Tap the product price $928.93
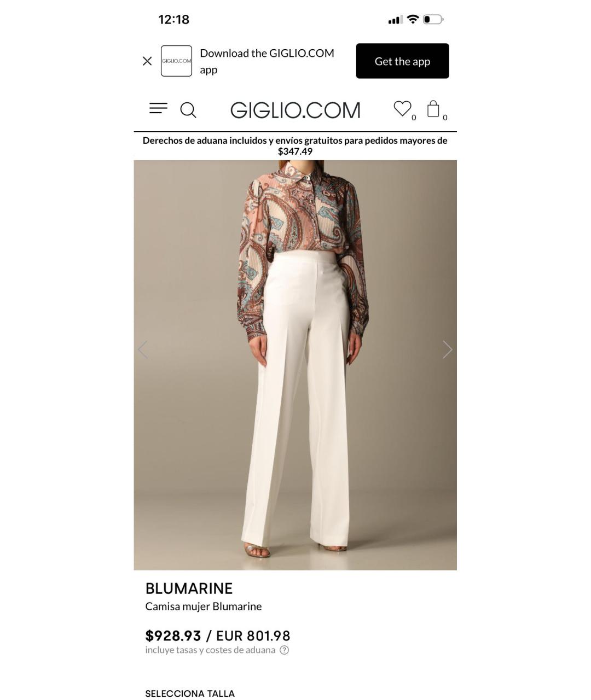The height and width of the screenshot is (700, 591). pos(173,635)
